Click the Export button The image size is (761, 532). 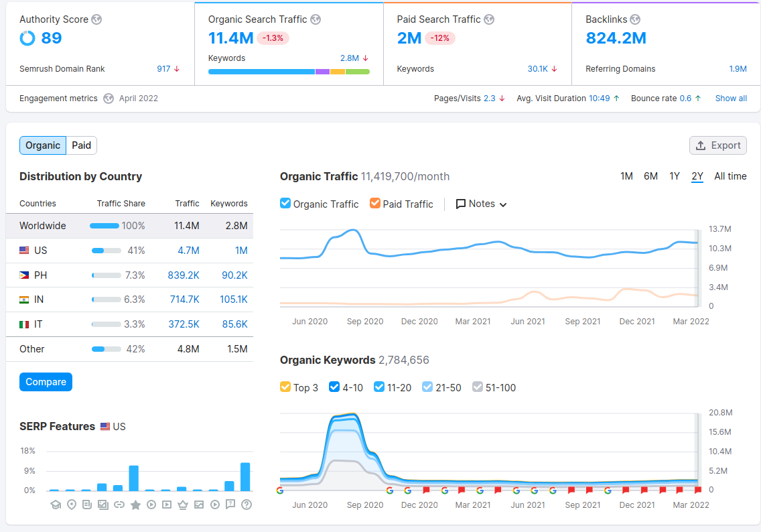tap(717, 145)
